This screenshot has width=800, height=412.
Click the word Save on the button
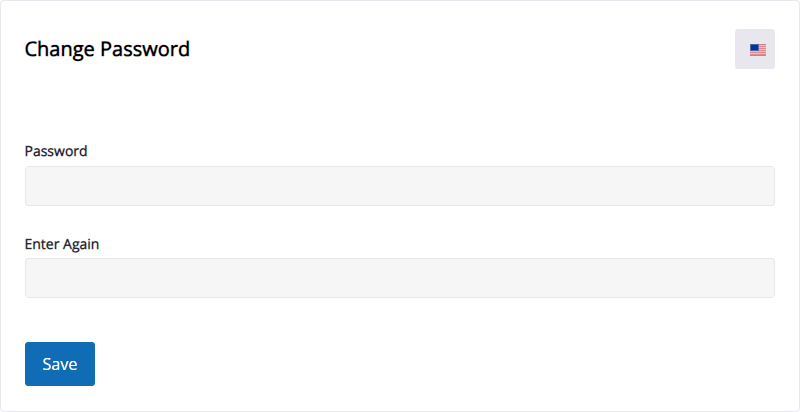[x=60, y=364]
